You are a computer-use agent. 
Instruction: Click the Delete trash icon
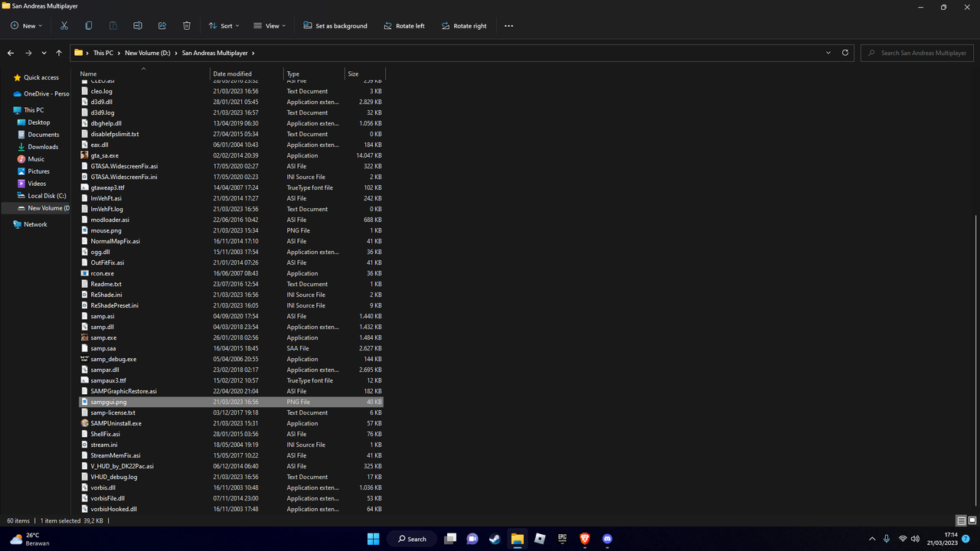coord(187,25)
